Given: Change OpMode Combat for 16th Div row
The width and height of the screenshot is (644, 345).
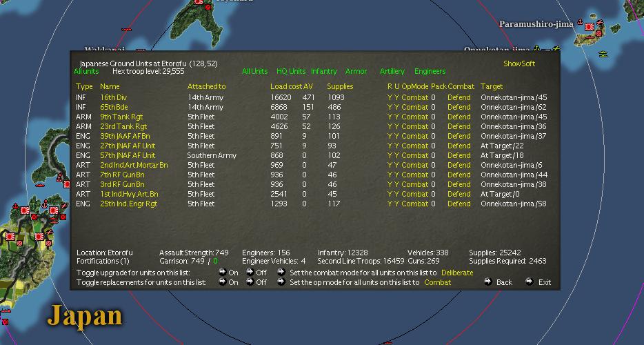Looking at the screenshot, I should tap(415, 97).
